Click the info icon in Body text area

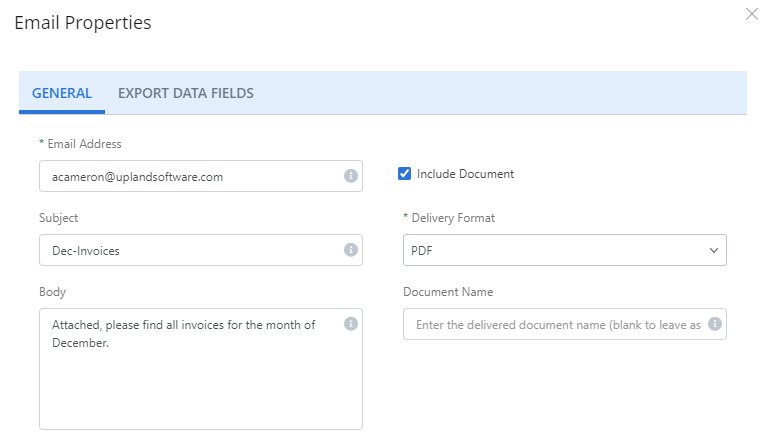tap(351, 324)
